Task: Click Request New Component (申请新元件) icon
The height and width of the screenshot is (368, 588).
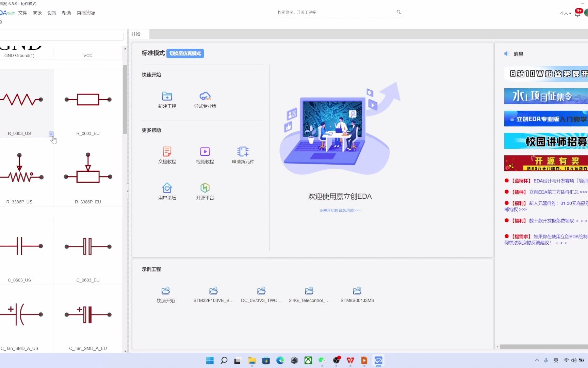Action: [243, 151]
